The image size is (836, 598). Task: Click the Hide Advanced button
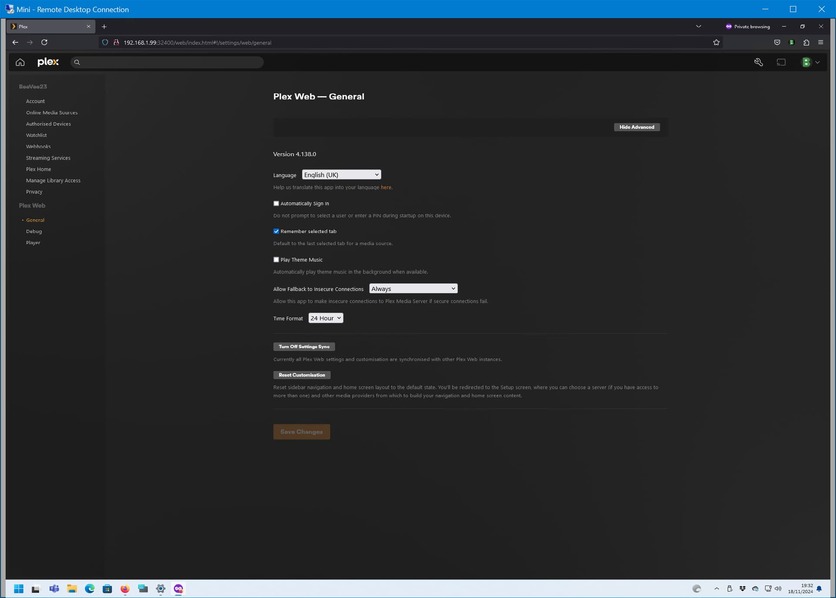click(x=637, y=127)
